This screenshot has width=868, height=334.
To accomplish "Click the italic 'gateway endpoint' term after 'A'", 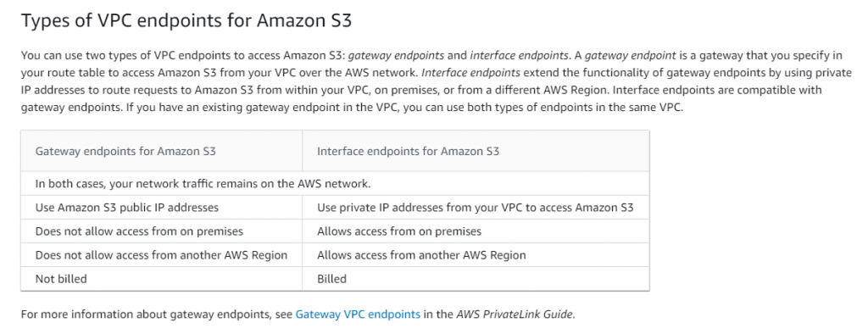I will click(x=630, y=55).
